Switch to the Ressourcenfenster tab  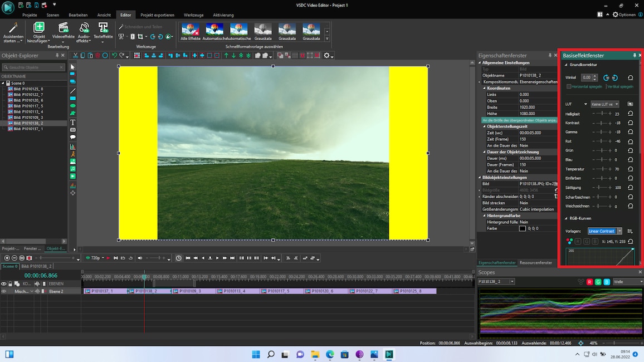(536, 262)
